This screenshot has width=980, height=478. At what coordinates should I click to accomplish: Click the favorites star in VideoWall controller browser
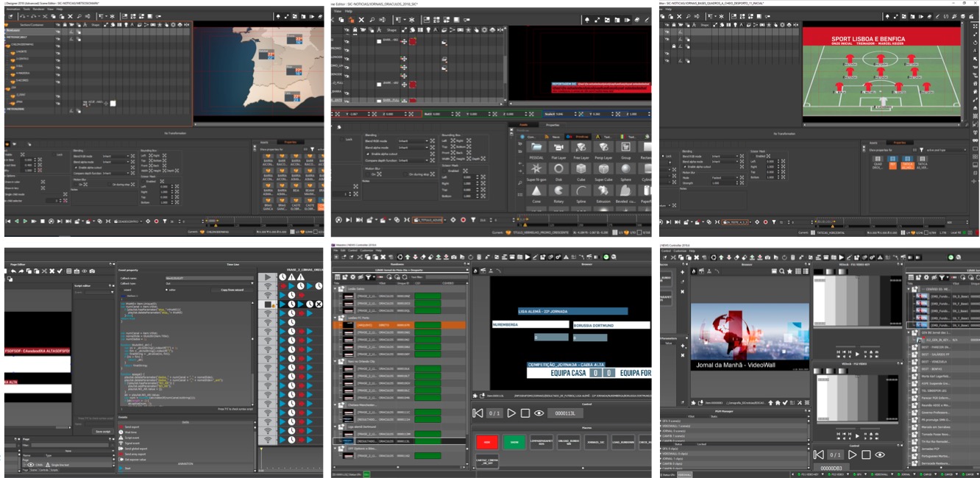789,271
